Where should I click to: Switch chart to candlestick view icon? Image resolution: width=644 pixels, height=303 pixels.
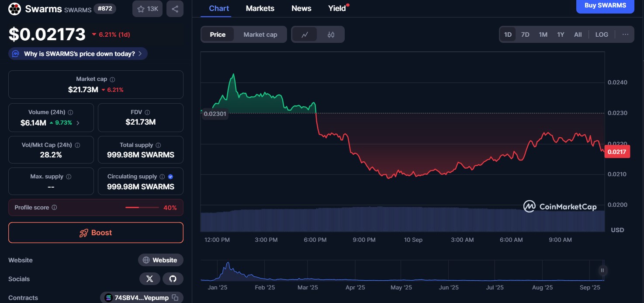331,35
